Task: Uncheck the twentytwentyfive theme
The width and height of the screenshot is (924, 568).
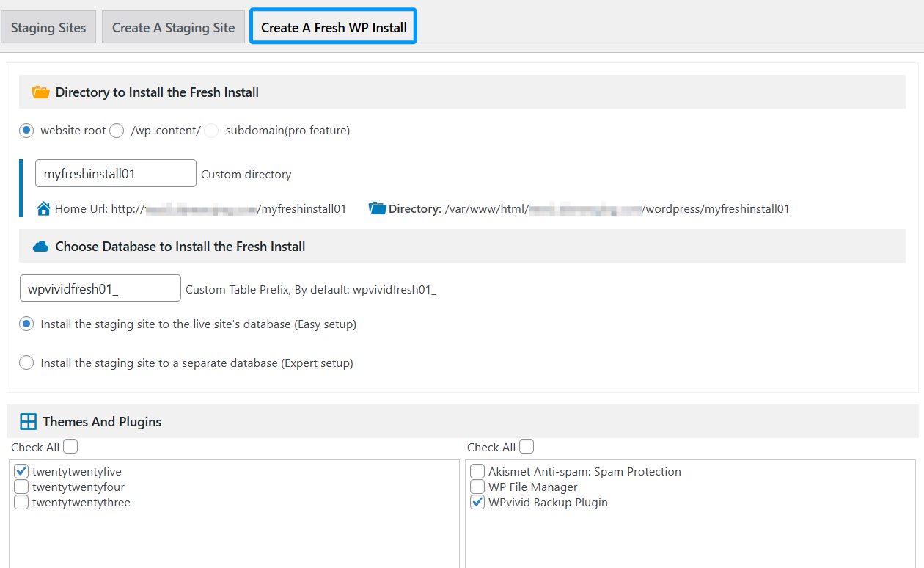Action: point(21,471)
